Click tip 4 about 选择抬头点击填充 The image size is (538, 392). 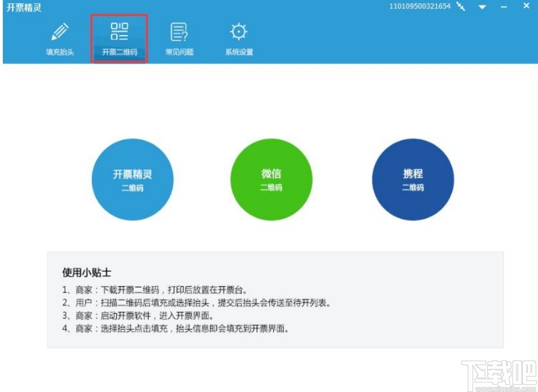(176, 329)
